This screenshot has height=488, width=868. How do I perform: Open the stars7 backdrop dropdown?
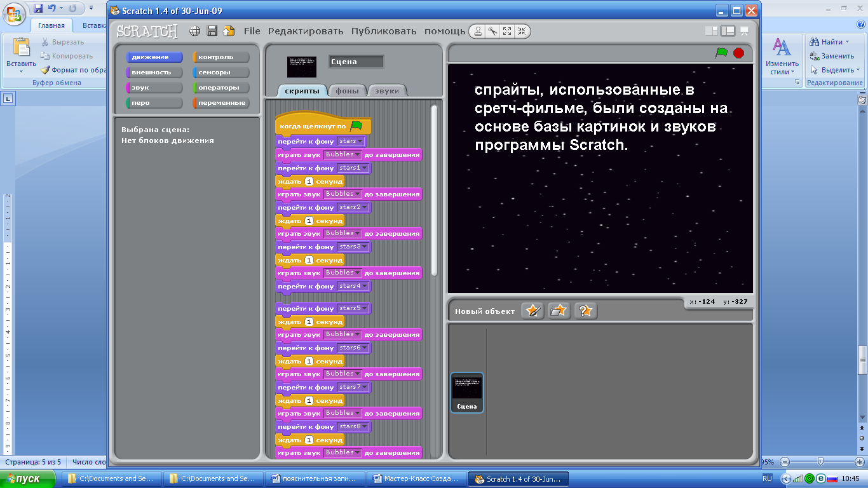(x=353, y=387)
